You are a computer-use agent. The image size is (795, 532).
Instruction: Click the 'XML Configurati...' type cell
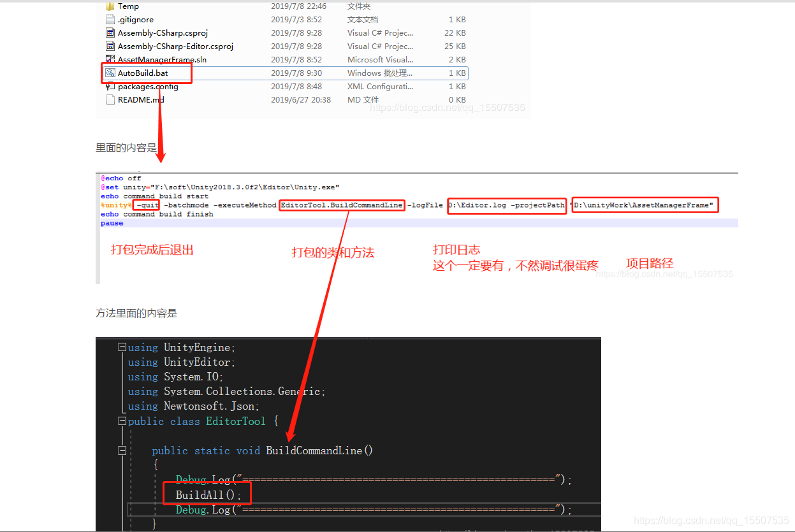tap(380, 87)
